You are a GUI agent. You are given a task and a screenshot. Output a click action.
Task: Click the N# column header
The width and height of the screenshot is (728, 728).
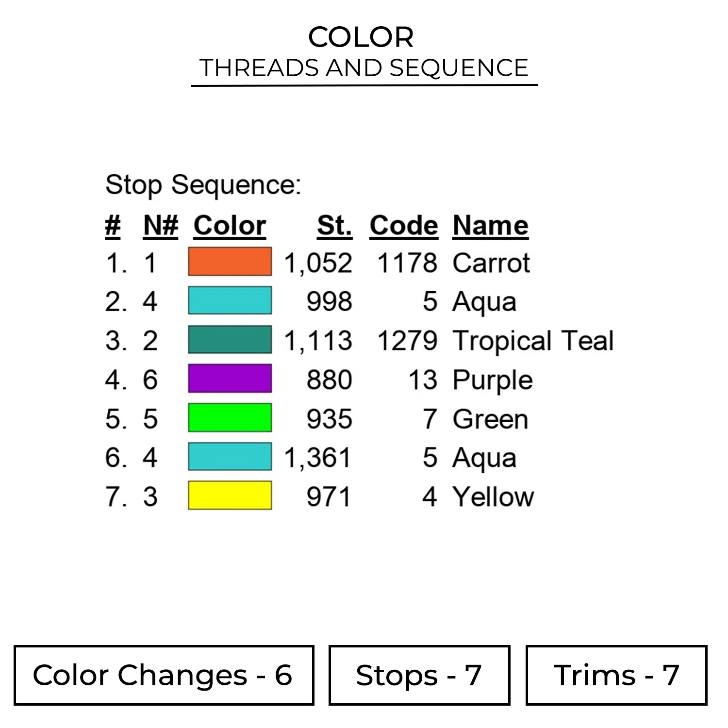(x=161, y=226)
